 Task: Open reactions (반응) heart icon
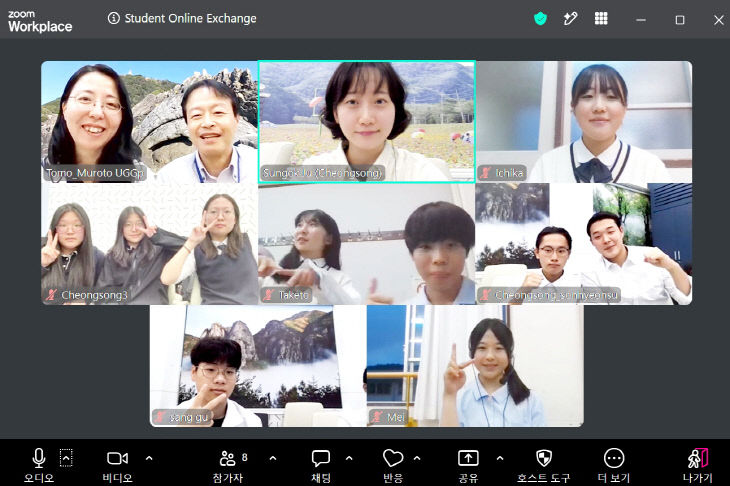392,465
